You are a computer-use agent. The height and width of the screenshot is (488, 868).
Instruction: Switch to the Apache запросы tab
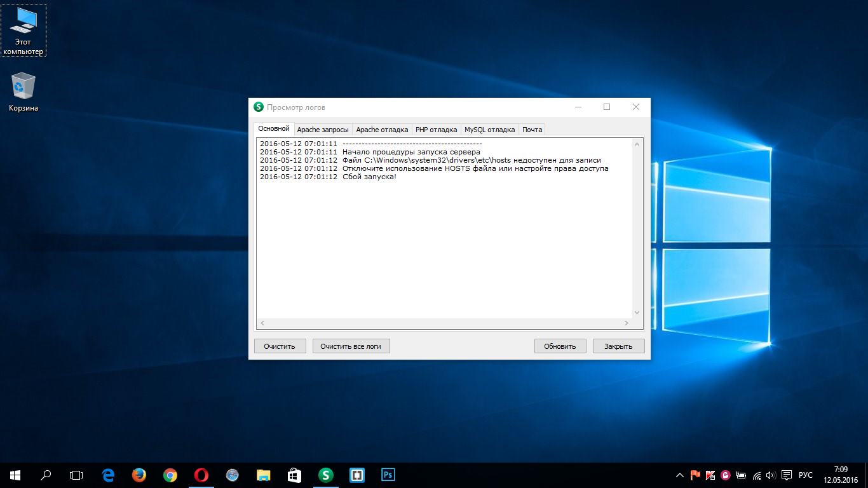323,130
